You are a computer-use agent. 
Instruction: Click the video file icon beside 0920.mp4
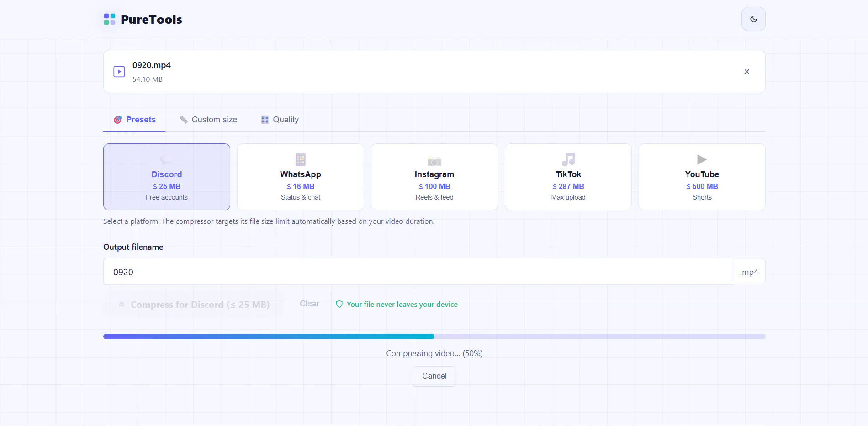pyautogui.click(x=119, y=72)
